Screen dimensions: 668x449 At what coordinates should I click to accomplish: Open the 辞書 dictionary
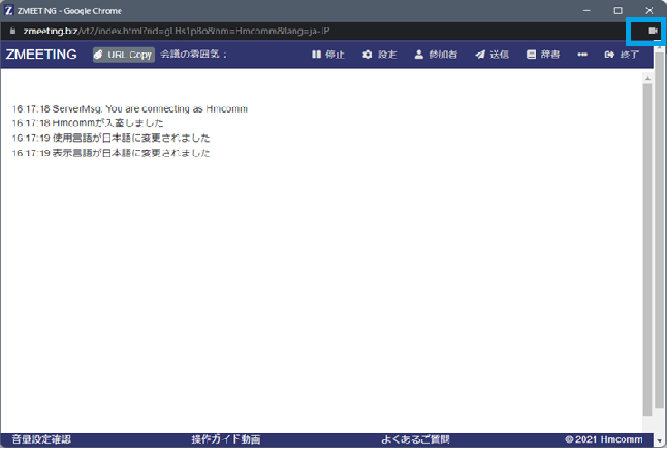coord(543,55)
